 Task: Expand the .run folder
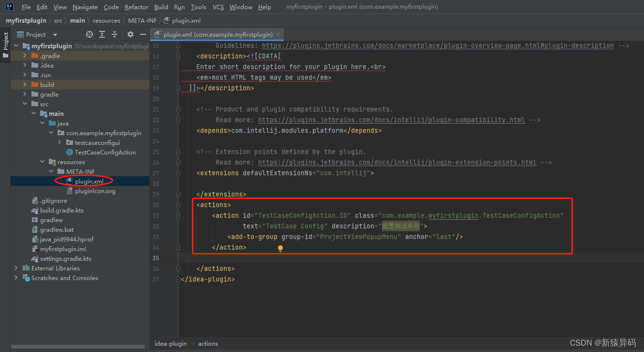tap(25, 75)
